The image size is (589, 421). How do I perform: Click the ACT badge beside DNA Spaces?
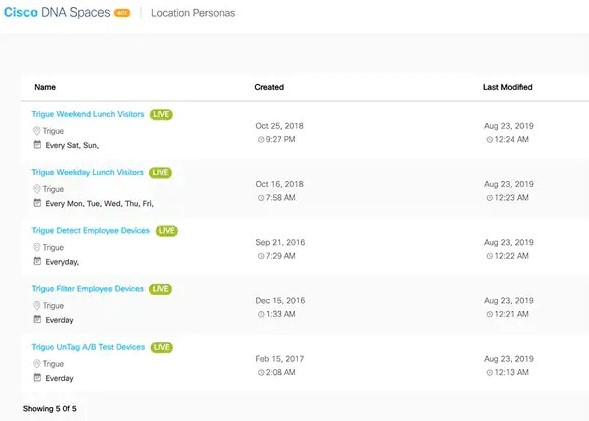(122, 13)
